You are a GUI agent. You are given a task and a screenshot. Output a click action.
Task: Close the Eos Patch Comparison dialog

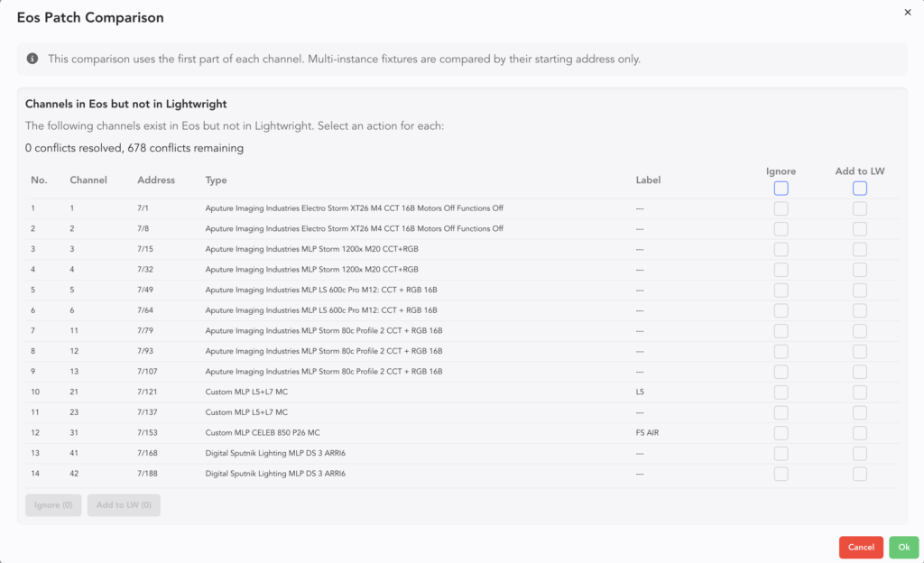[908, 12]
